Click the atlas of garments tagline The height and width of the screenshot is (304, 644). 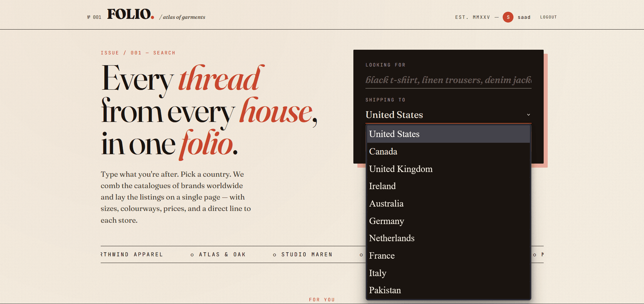tap(182, 17)
